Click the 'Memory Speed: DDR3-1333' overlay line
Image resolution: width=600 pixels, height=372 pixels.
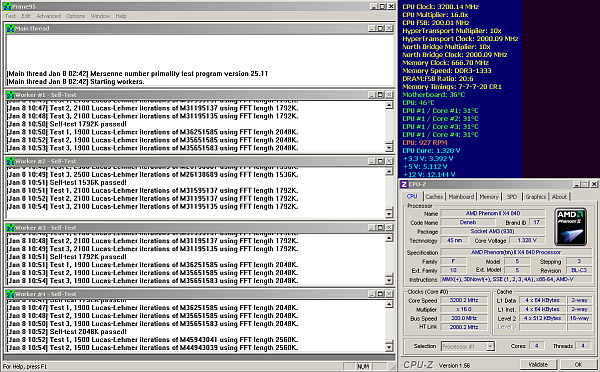(447, 70)
